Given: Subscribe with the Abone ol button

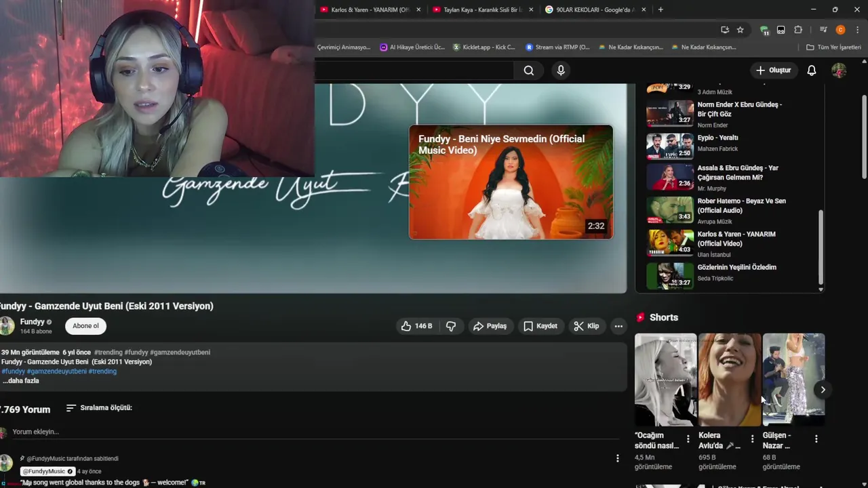Looking at the screenshot, I should coord(85,326).
